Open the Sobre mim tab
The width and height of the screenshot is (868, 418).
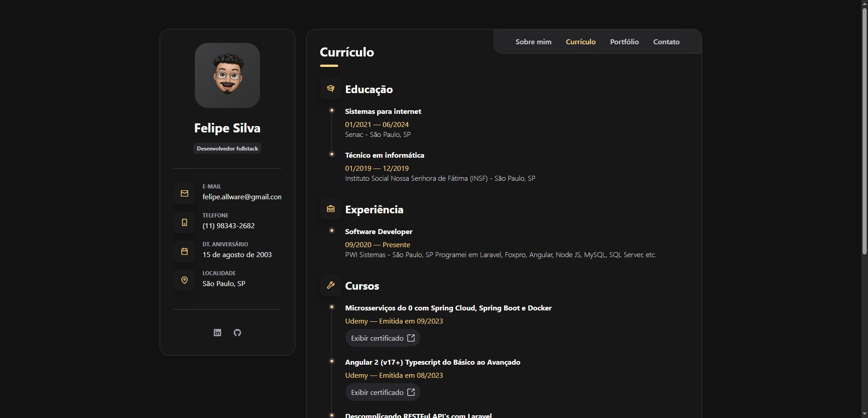(x=533, y=42)
